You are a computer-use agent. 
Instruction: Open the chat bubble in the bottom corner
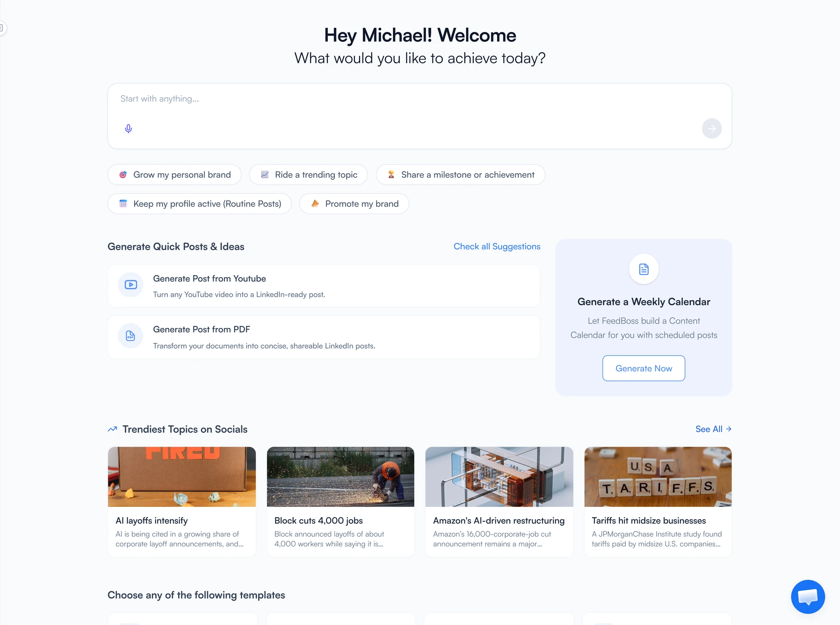(x=807, y=596)
